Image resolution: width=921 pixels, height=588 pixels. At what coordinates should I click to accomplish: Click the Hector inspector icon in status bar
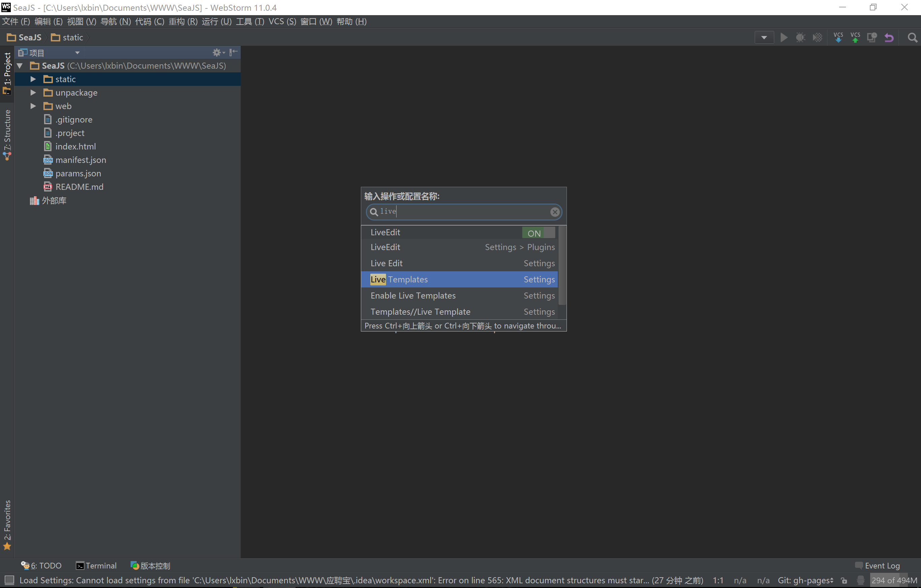(x=860, y=580)
